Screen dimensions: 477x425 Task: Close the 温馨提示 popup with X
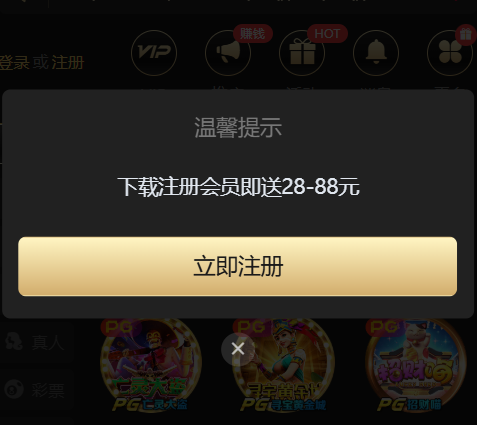coord(238,349)
